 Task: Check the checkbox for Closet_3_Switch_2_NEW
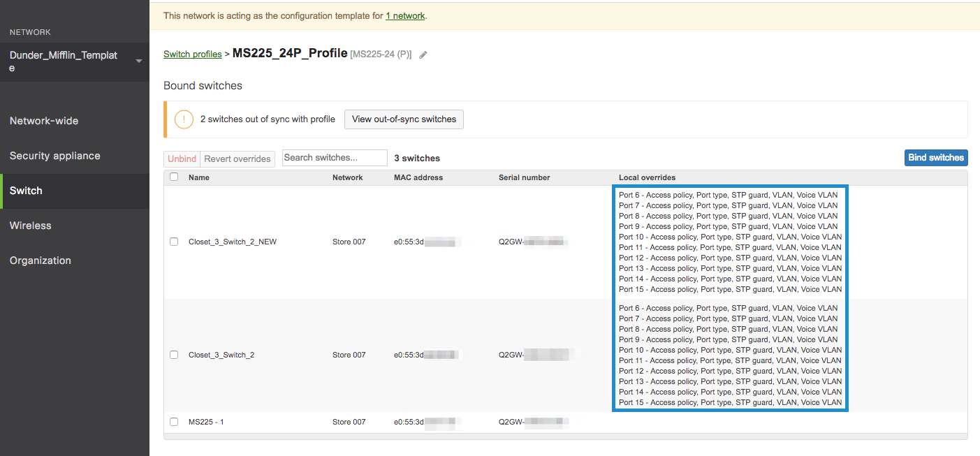click(174, 242)
